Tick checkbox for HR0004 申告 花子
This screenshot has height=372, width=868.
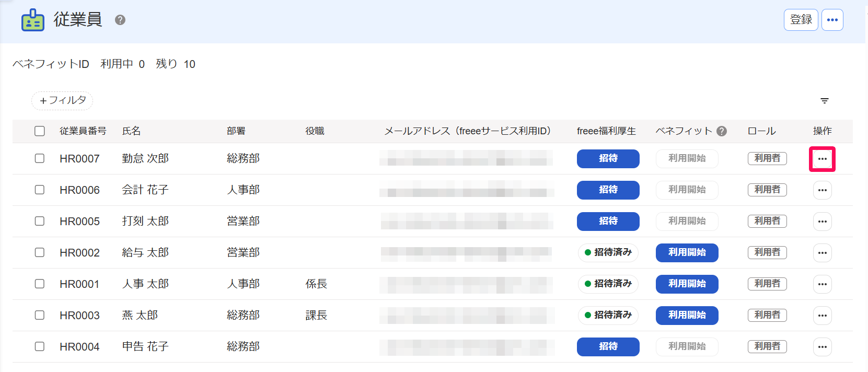point(40,346)
